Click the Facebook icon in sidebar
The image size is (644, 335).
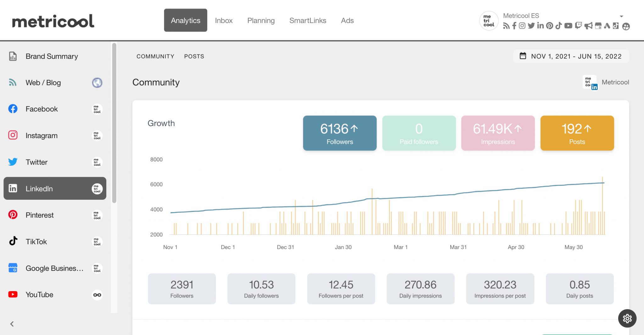[13, 109]
